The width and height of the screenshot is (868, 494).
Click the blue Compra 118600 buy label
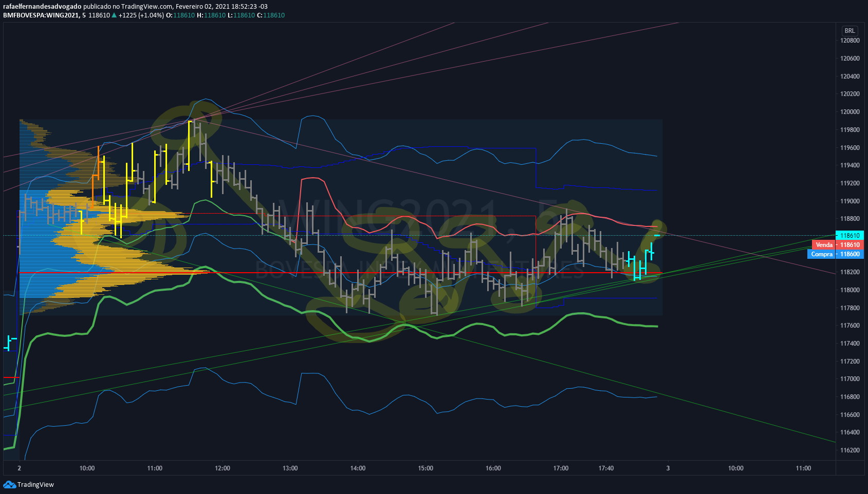835,254
